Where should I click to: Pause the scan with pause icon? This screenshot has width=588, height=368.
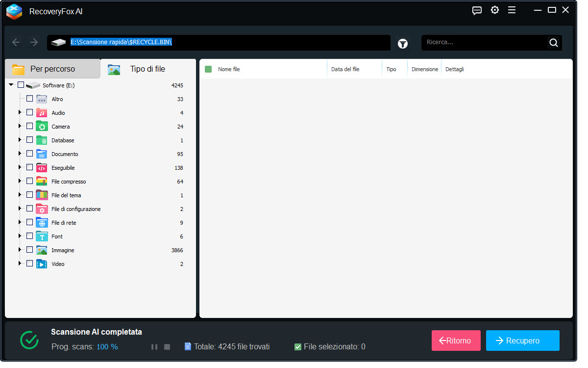click(154, 347)
